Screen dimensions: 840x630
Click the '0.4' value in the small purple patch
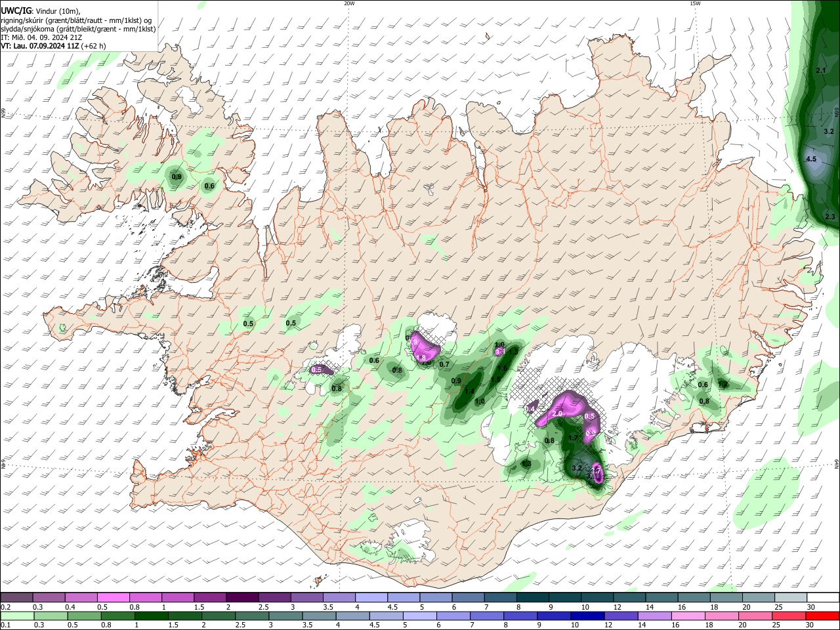click(531, 409)
